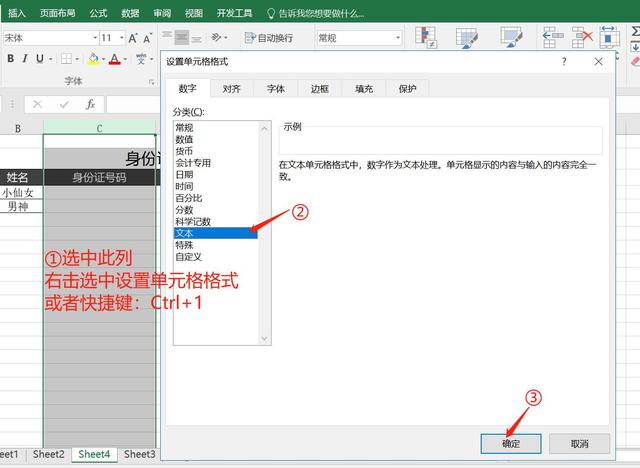Click the Conditional Formatting icon in ribbon
Viewport: 640px width, 468px height.
click(x=426, y=37)
